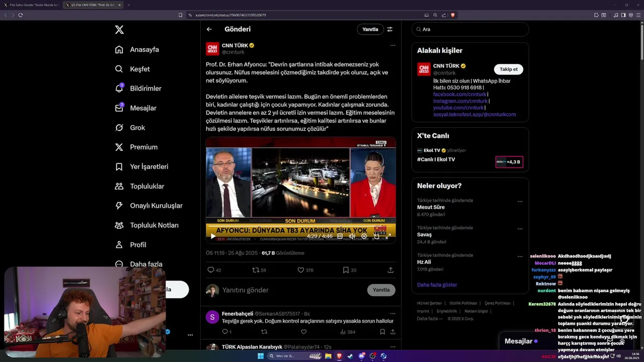Open the Mesut Süre trending topic

tap(431, 207)
